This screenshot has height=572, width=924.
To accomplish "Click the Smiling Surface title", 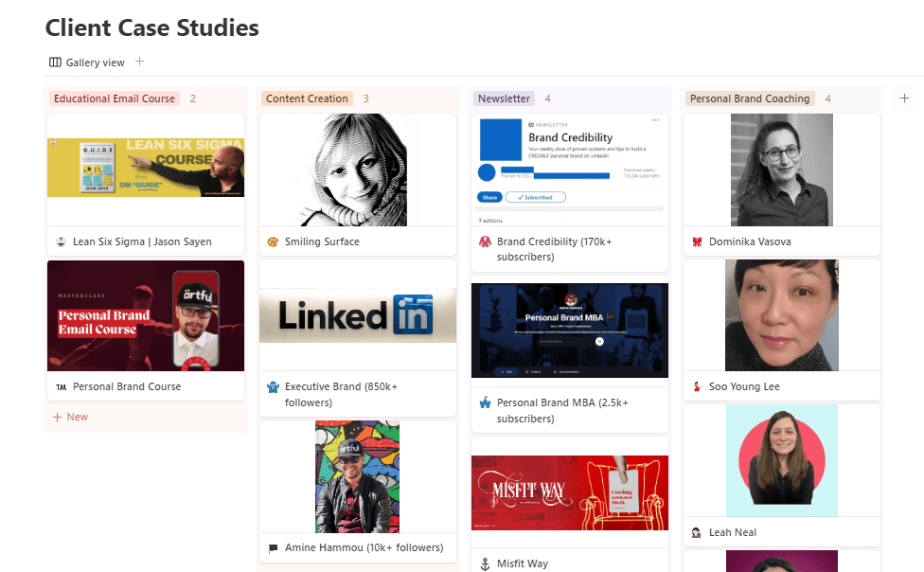I will click(322, 241).
